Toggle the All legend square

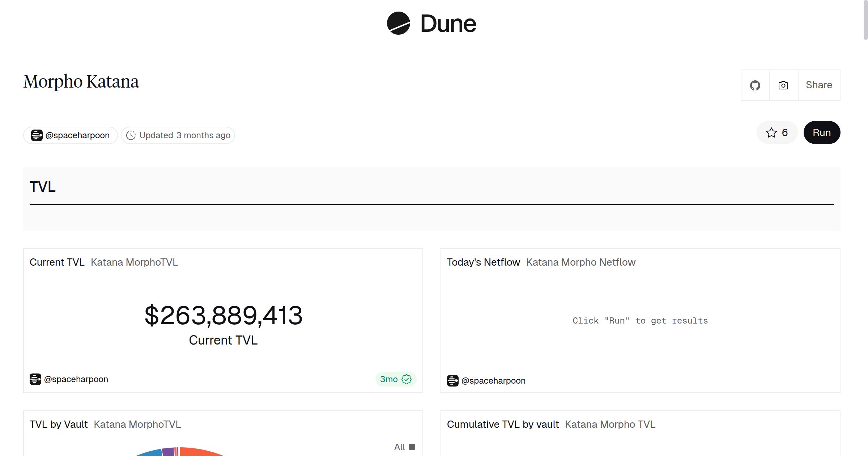(412, 447)
